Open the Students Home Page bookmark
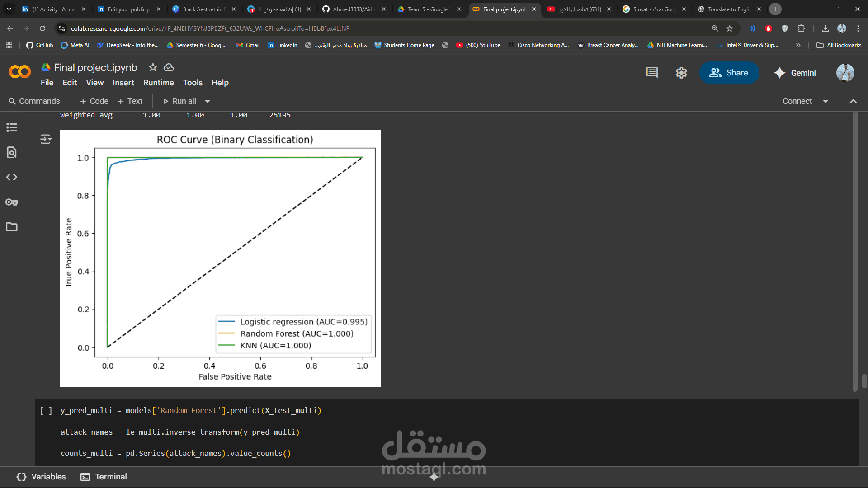This screenshot has height=488, width=868. pos(404,45)
